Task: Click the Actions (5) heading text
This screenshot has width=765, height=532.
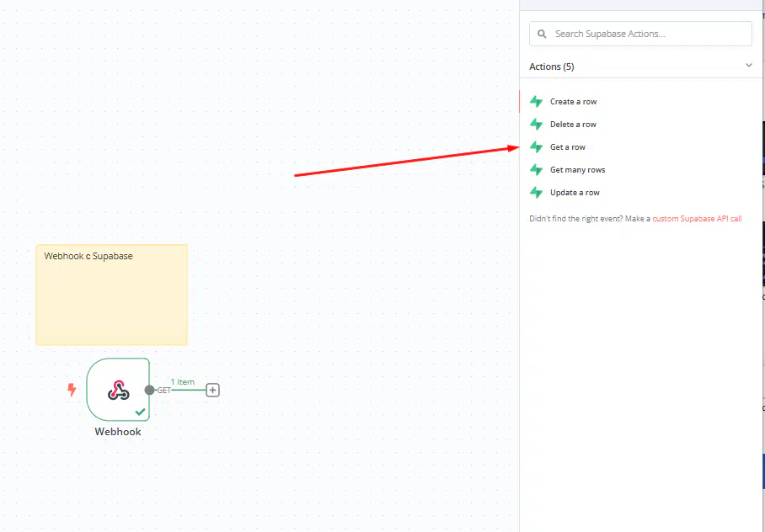Action: (x=551, y=66)
